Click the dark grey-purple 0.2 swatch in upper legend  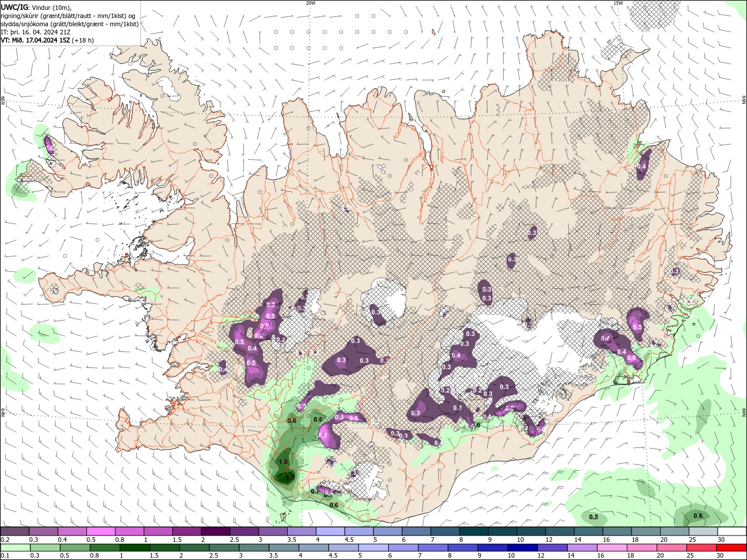[15, 531]
